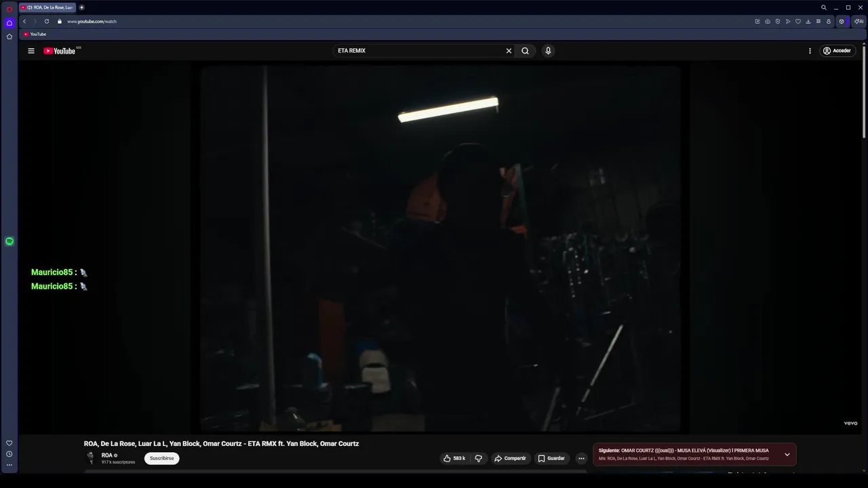The image size is (868, 488).
Task: Mute the tab via its speaker icon
Action: (x=30, y=7)
